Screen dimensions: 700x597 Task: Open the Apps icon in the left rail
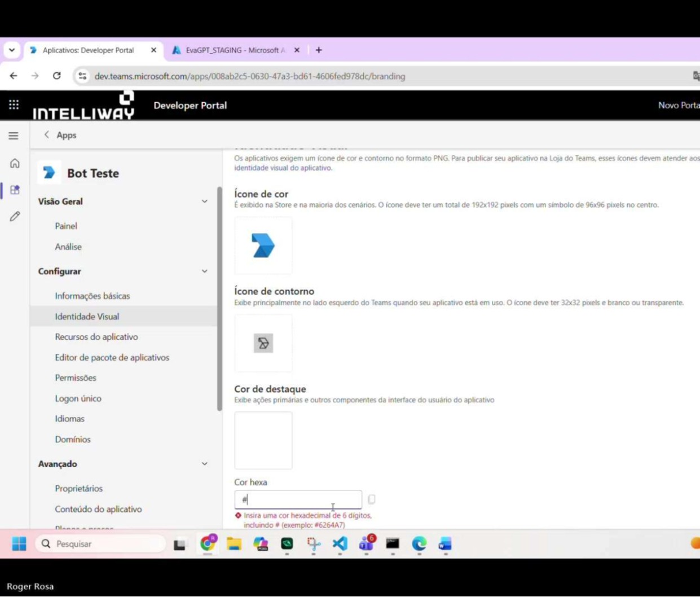[x=15, y=190]
